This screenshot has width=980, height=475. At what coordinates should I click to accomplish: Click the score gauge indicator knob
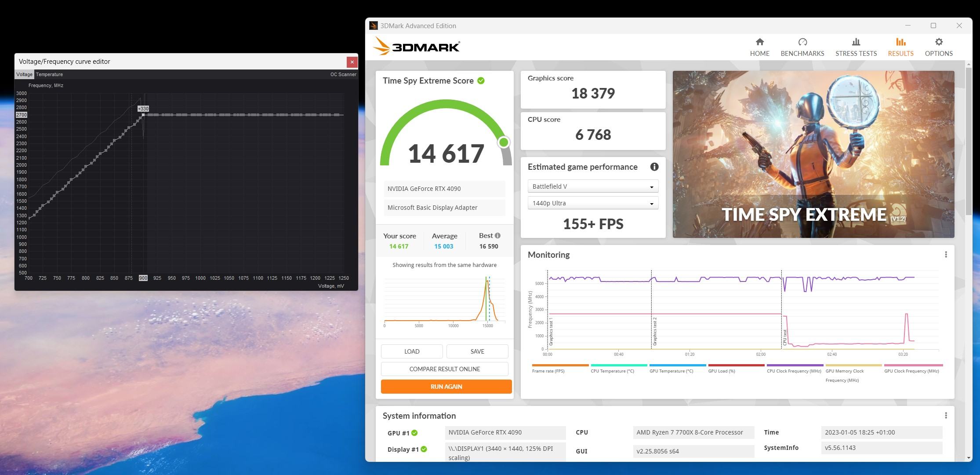[x=504, y=142]
